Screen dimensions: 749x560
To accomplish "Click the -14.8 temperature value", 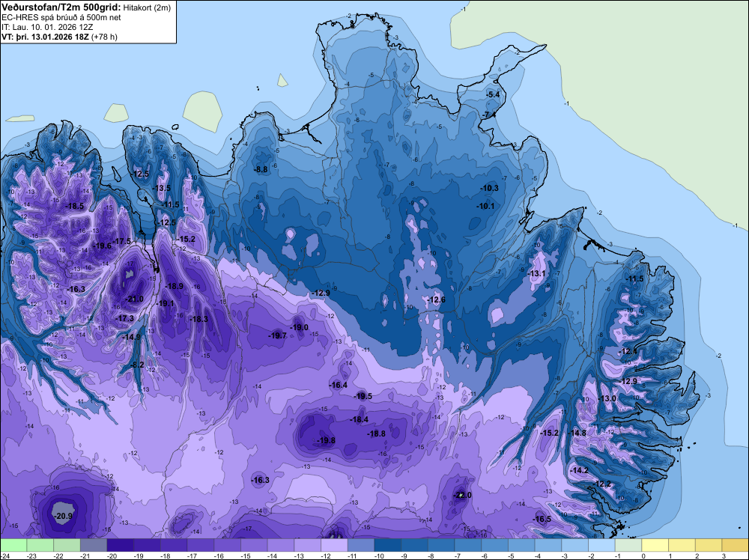I will pyautogui.click(x=577, y=433).
